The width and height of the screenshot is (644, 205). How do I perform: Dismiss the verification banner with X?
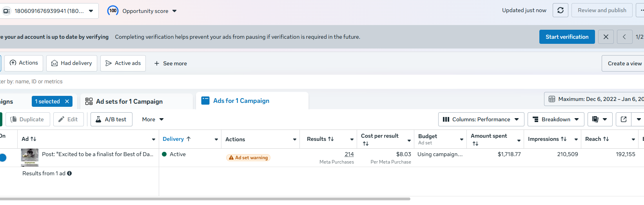pyautogui.click(x=606, y=37)
